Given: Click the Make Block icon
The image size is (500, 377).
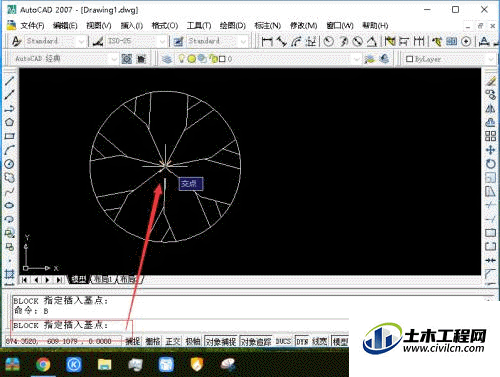Looking at the screenshot, I should (x=9, y=247).
